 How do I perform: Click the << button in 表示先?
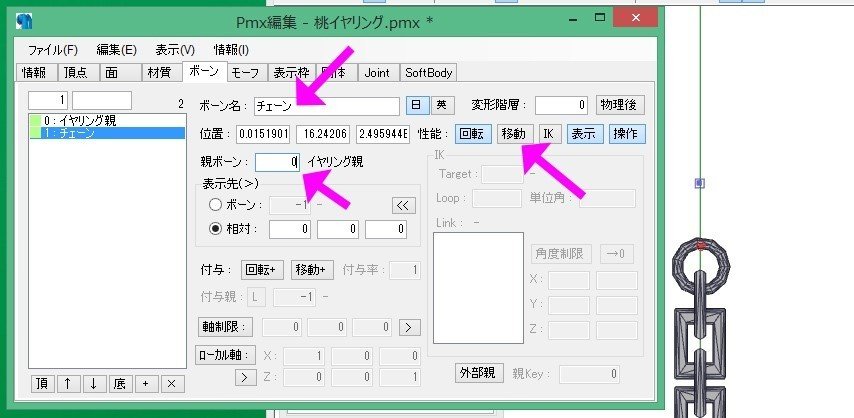point(404,205)
